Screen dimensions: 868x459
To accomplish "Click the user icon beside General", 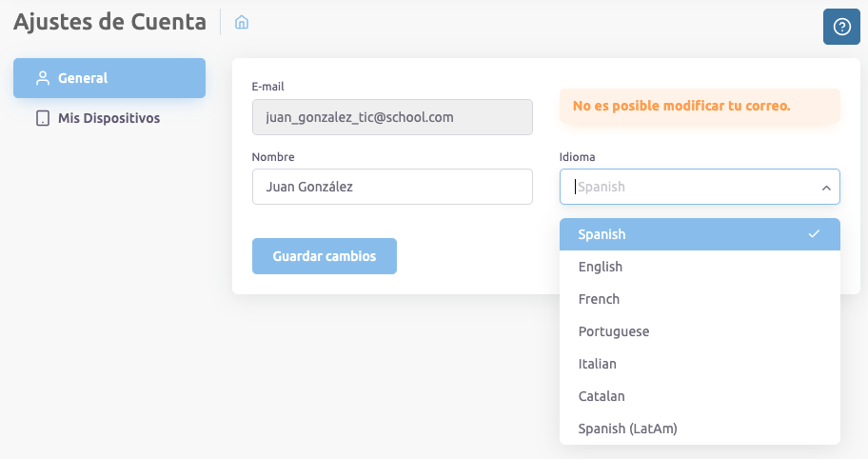I will (42, 78).
